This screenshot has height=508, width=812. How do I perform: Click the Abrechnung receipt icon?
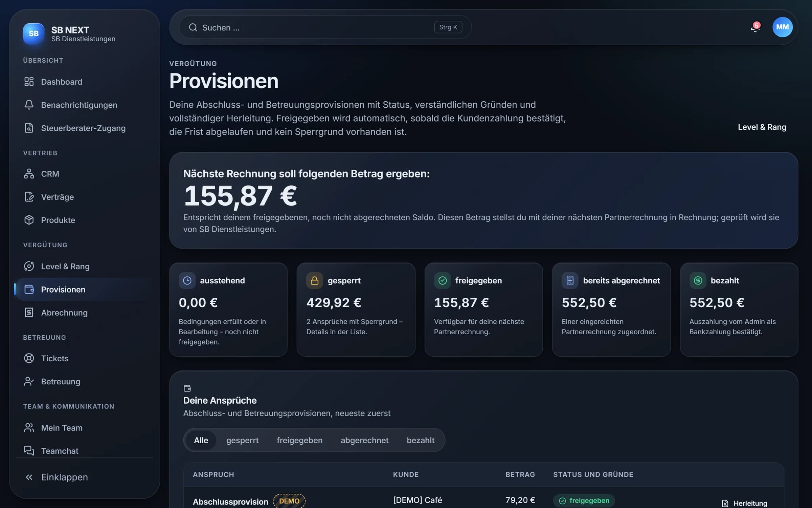[x=29, y=312]
